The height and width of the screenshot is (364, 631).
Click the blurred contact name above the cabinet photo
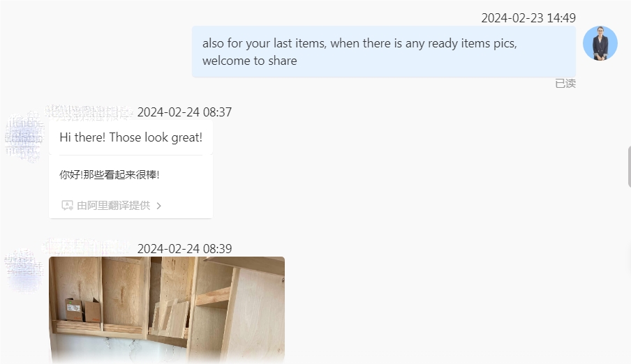point(87,246)
